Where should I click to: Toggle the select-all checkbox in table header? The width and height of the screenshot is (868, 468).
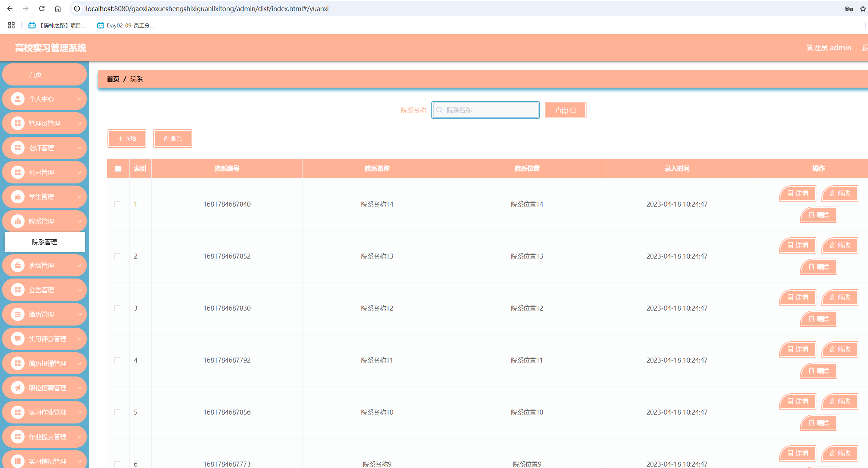tap(118, 168)
